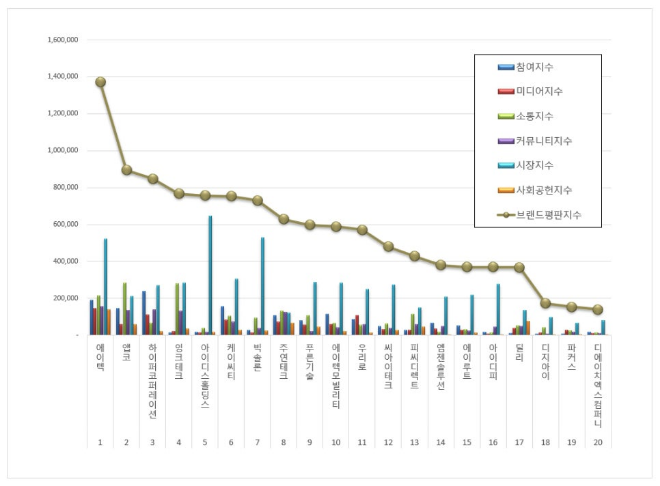Click the orange 사회공헌지수 legend marker
This screenshot has height=486, width=660.
(505, 190)
